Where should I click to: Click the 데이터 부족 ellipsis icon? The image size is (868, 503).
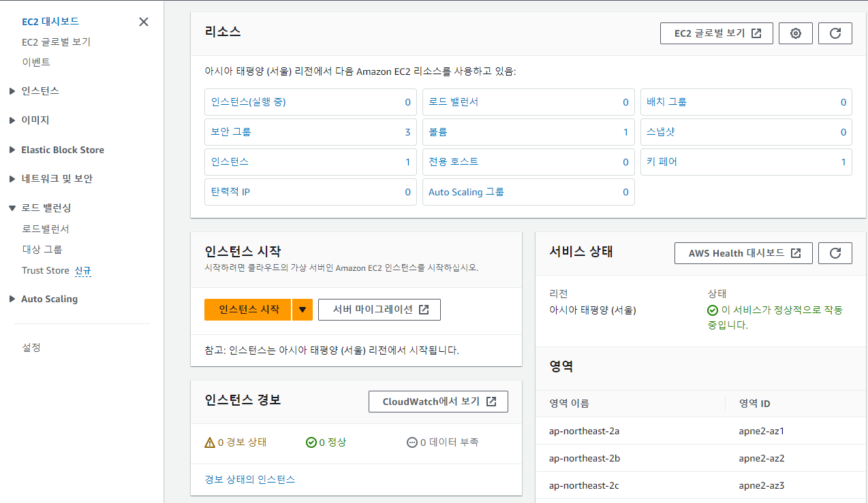412,442
